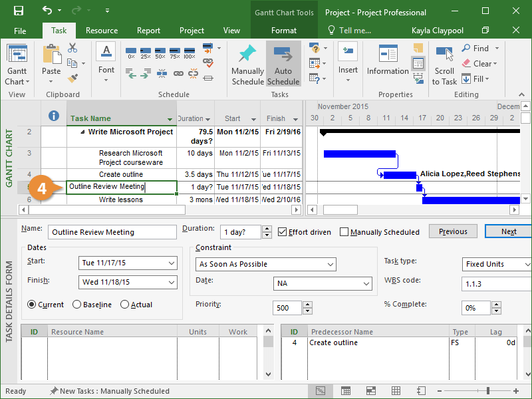Click the Next button

tap(509, 231)
